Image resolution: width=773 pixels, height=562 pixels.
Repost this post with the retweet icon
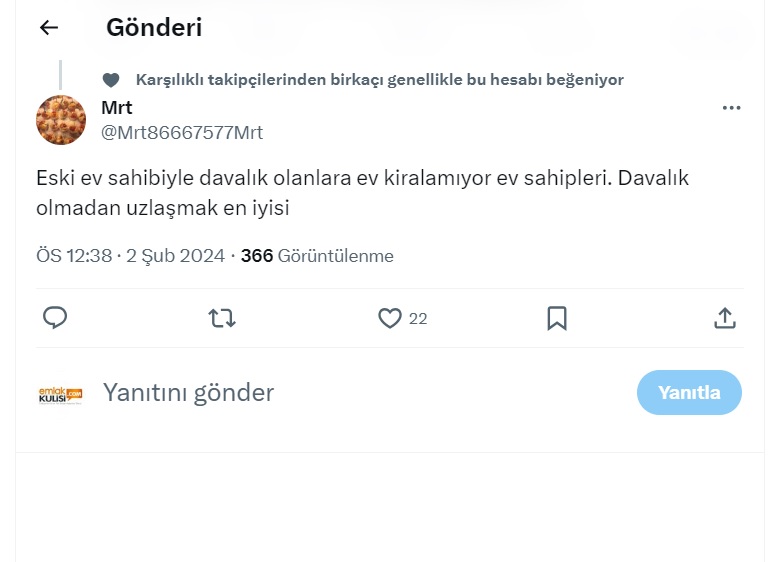tap(222, 318)
